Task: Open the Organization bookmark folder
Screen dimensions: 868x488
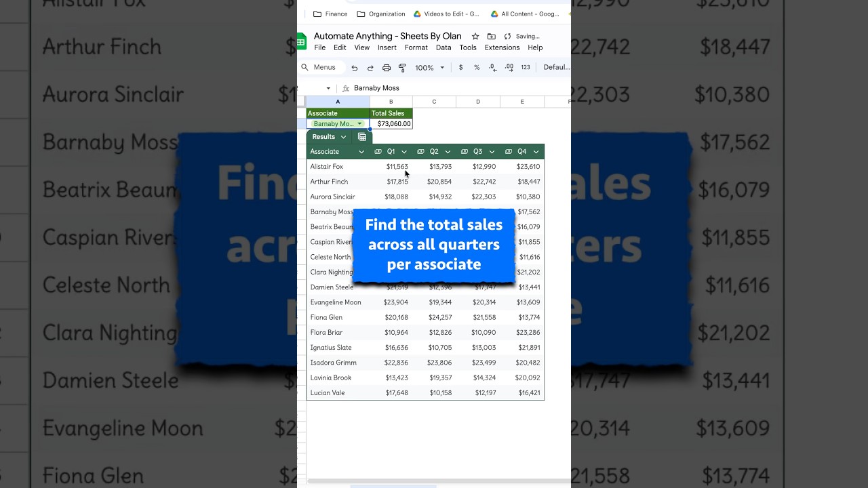Action: [381, 14]
